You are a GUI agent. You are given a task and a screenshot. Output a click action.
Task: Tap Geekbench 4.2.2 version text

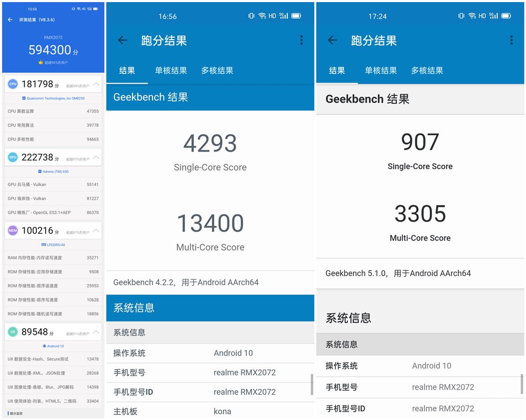186,282
